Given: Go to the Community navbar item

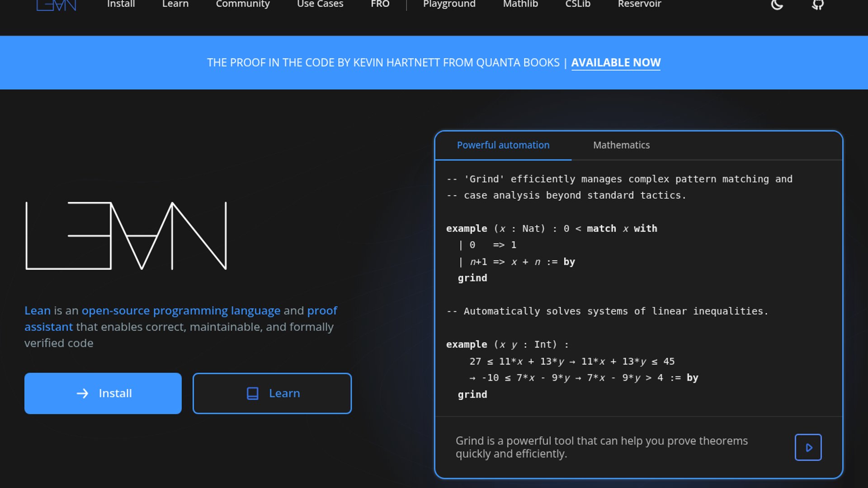Looking at the screenshot, I should click(x=243, y=4).
